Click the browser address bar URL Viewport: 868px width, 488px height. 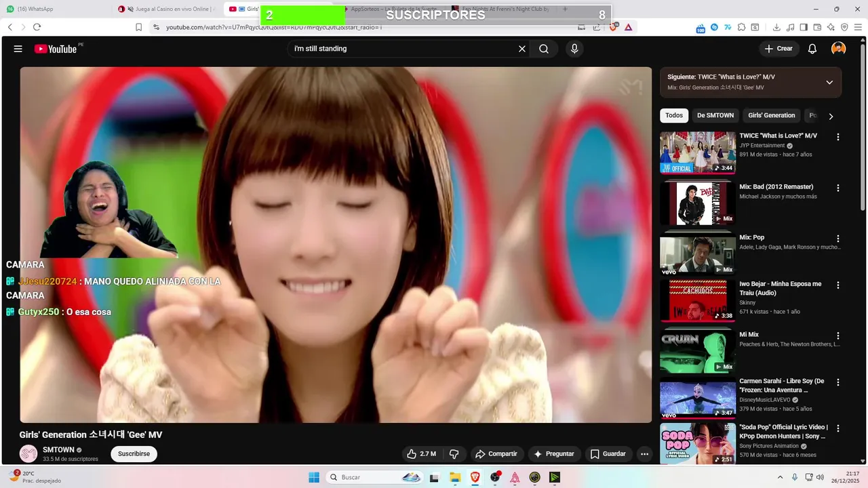click(x=274, y=27)
